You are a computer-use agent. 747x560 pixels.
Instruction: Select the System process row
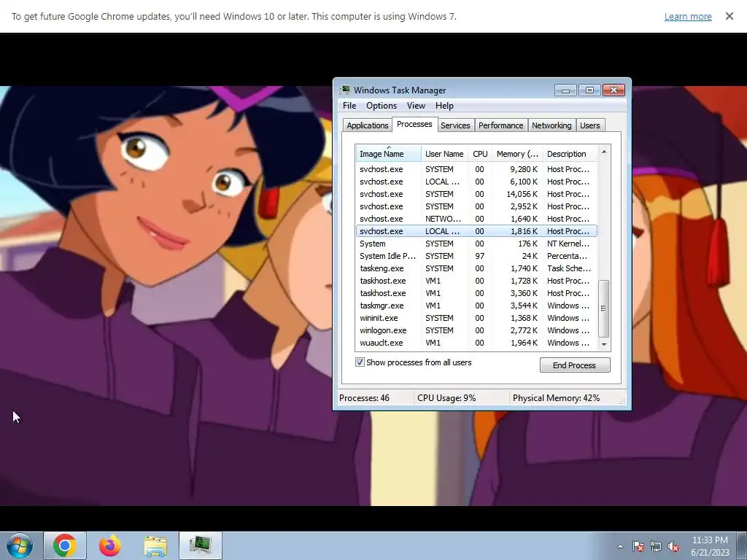[x=476, y=244]
